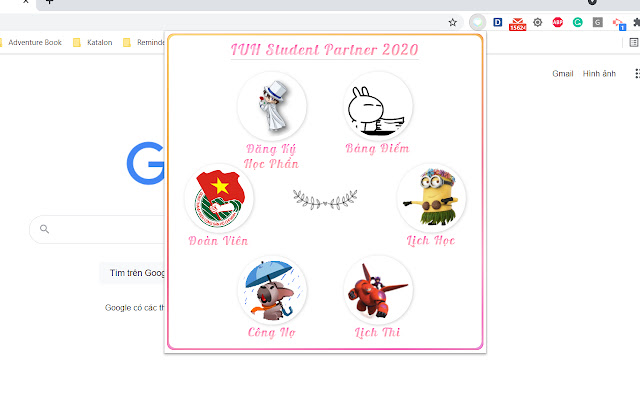Open the Reminders bookmark folder
Screen dimensions: 640x400
144,42
